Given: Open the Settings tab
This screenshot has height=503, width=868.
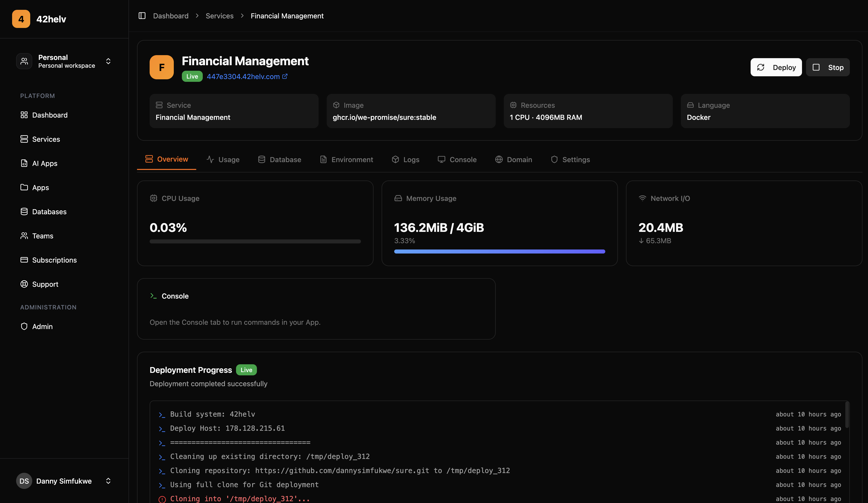Looking at the screenshot, I should (571, 159).
